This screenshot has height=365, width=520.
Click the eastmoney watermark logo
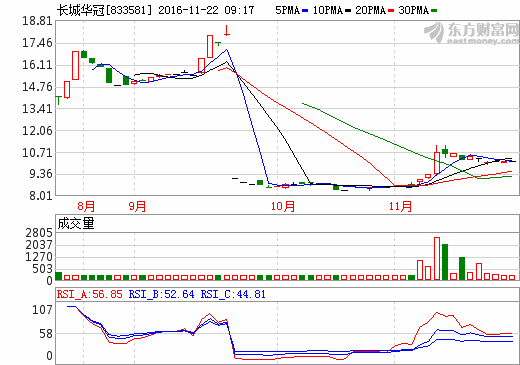[x=471, y=33]
